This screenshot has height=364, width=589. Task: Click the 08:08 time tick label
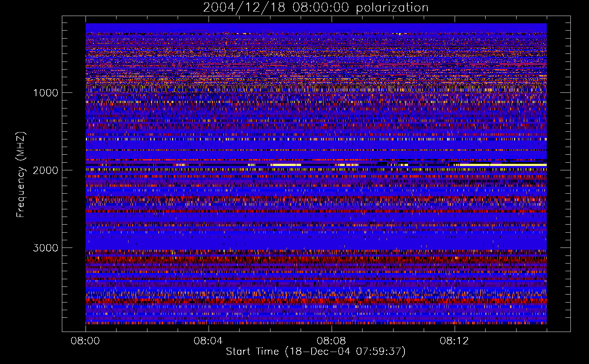331,341
